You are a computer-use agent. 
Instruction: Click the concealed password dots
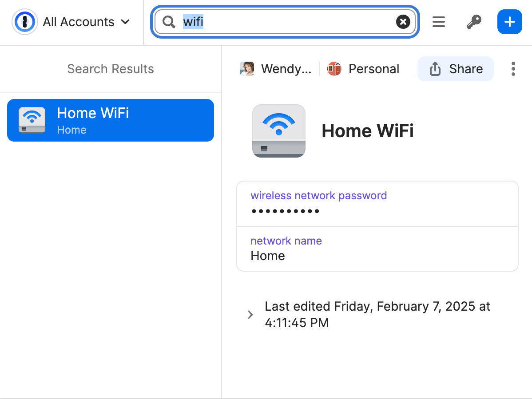(286, 211)
